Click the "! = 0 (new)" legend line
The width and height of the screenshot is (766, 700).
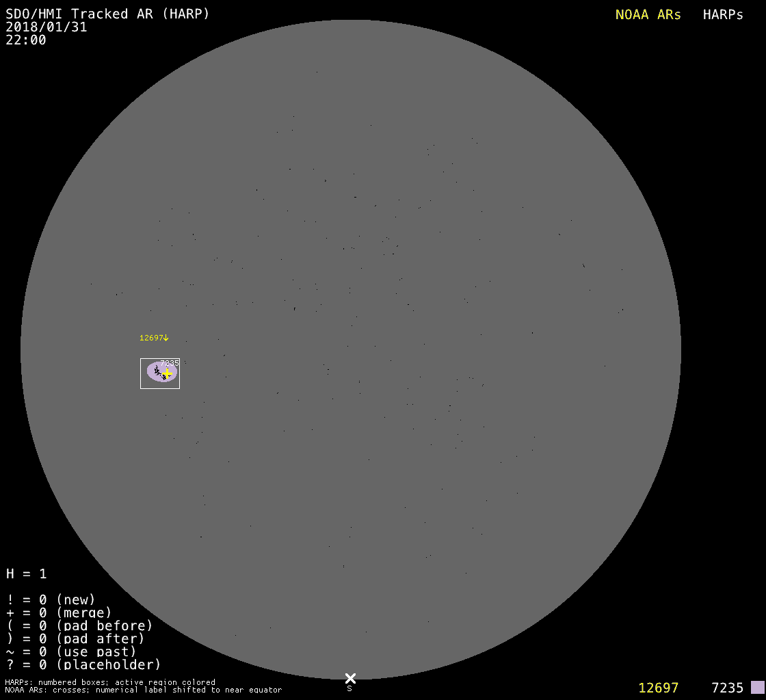[x=51, y=600]
